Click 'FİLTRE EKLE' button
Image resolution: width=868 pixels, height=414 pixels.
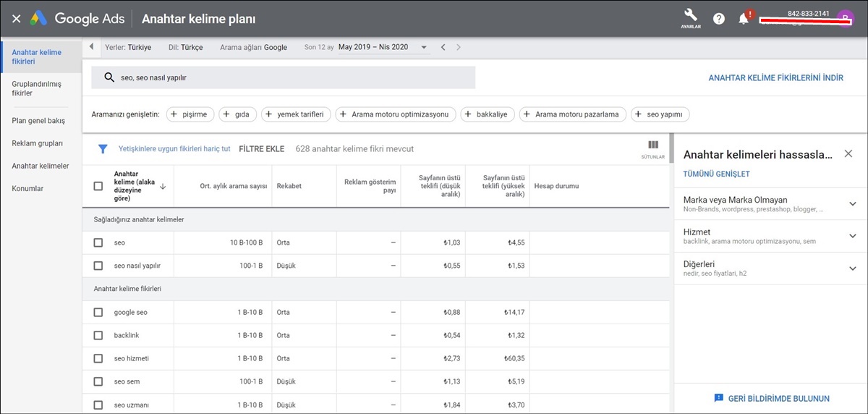coord(261,148)
